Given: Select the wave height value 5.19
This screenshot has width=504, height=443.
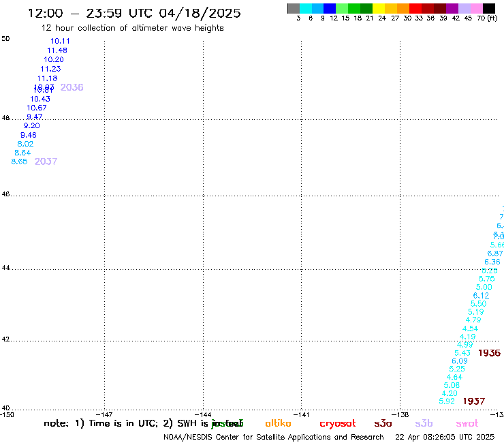Looking at the screenshot, I should [475, 311].
